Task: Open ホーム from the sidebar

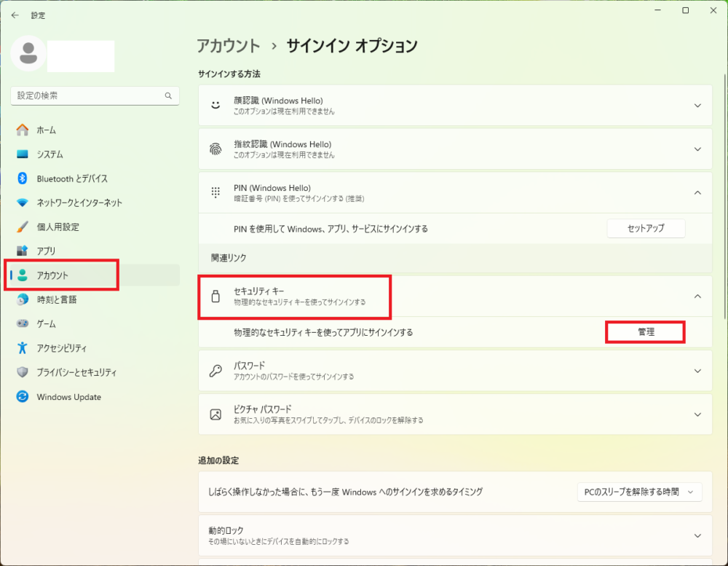Action: tap(46, 130)
